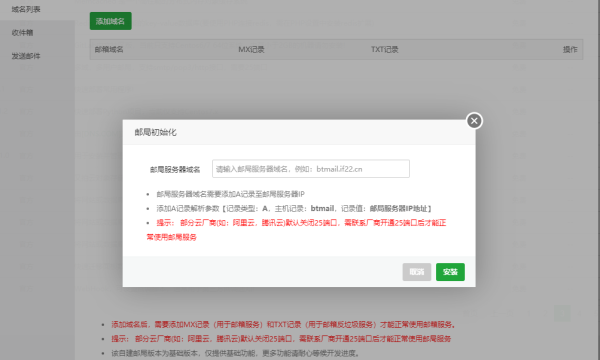Click the red 提示 port 25 warning in dialog
This screenshot has height=360, width=600.
point(297,230)
